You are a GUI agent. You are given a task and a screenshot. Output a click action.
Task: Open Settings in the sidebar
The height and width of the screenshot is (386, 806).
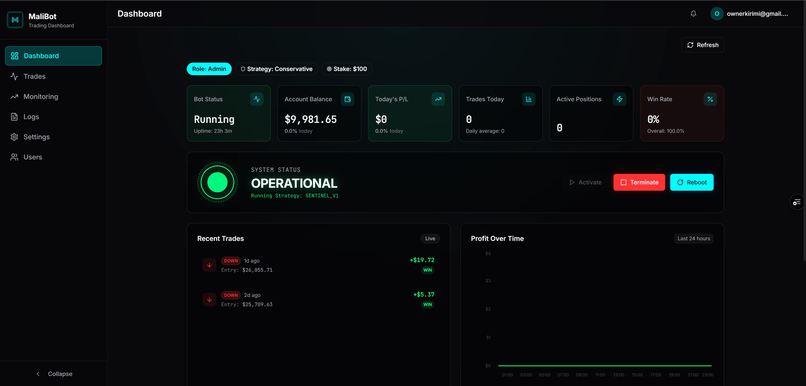coord(53,137)
